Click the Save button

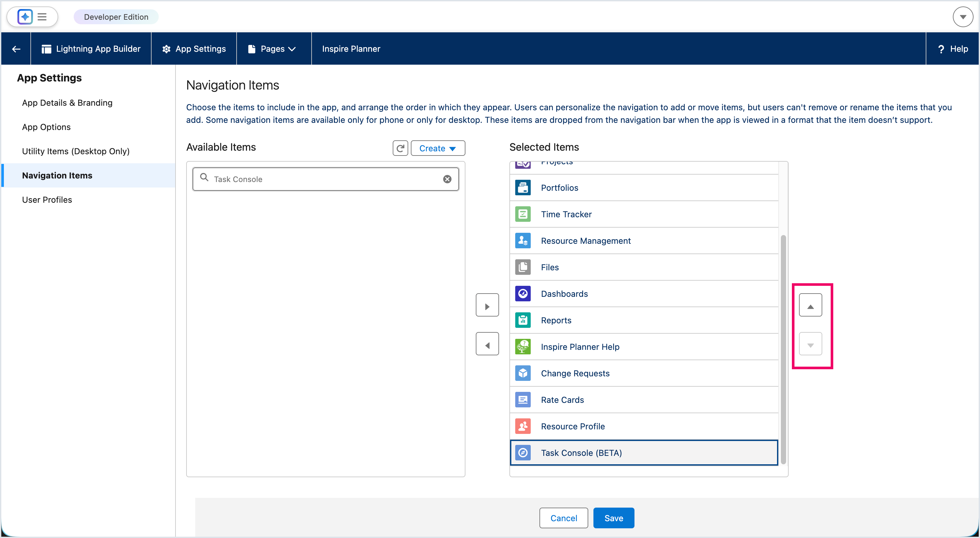(614, 518)
